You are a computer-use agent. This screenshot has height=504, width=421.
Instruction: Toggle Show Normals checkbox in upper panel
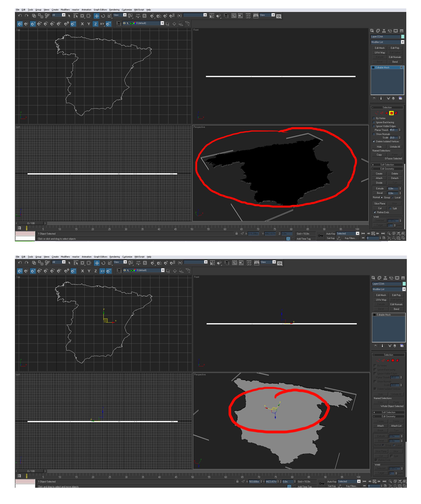click(374, 134)
